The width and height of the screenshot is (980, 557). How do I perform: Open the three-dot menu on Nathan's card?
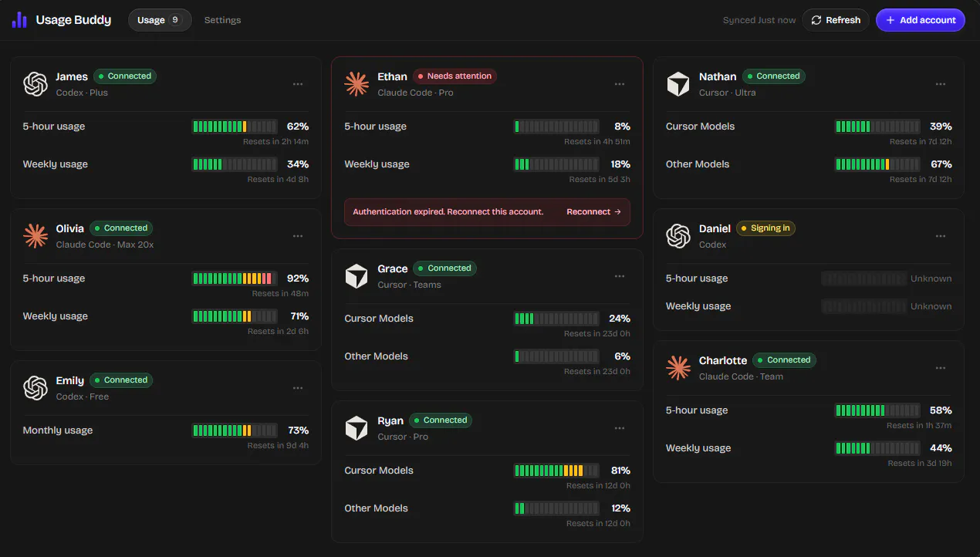pos(941,84)
